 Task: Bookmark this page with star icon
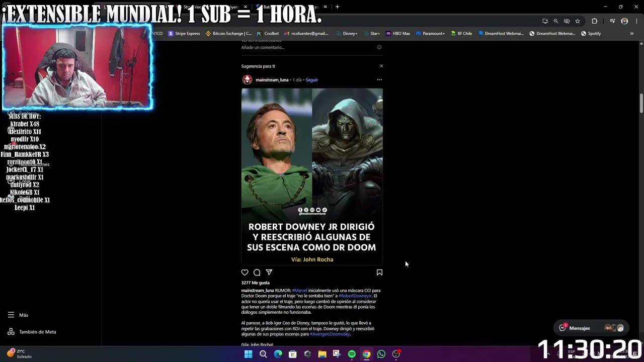coord(578,21)
